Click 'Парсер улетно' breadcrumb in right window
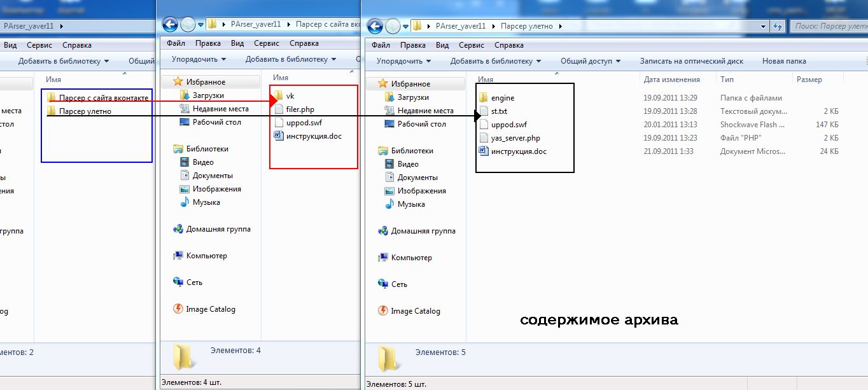868x390 pixels. click(528, 26)
